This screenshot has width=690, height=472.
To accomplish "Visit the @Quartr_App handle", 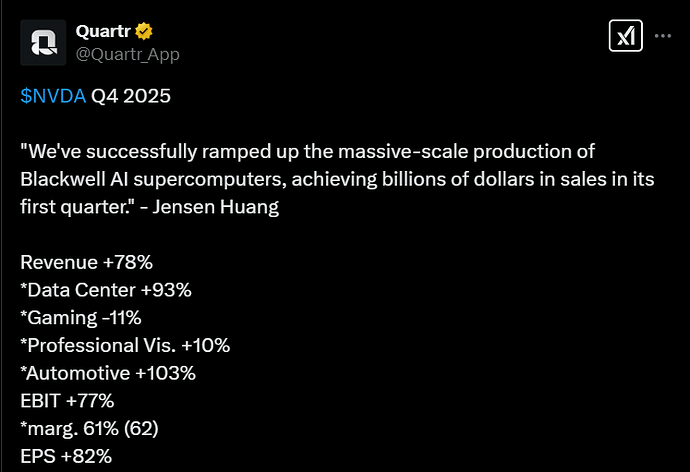I will (x=128, y=54).
